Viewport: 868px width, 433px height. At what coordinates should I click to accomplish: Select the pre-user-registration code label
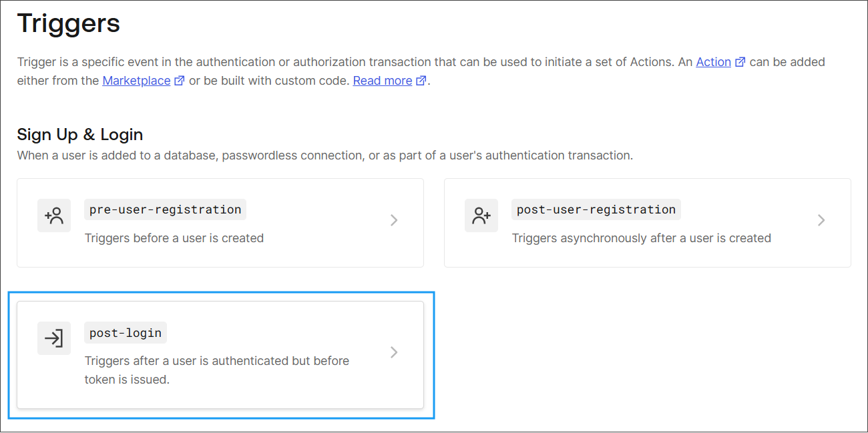click(x=166, y=209)
